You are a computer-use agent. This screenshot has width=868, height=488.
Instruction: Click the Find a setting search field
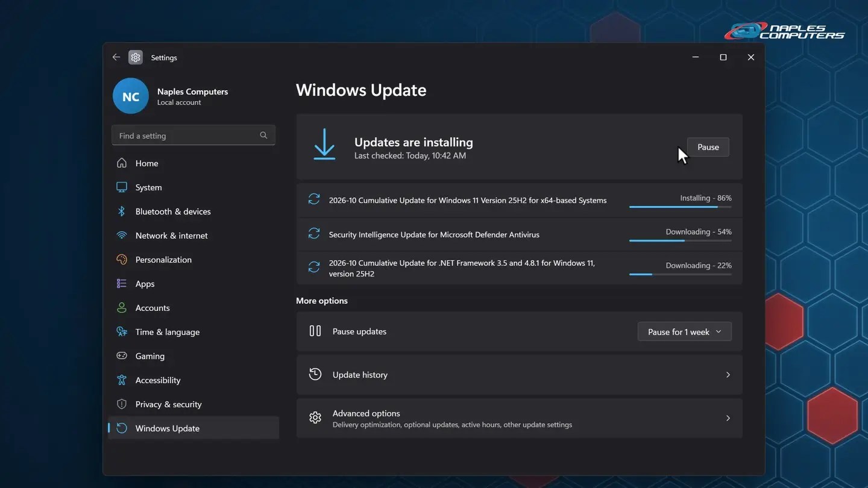point(193,136)
